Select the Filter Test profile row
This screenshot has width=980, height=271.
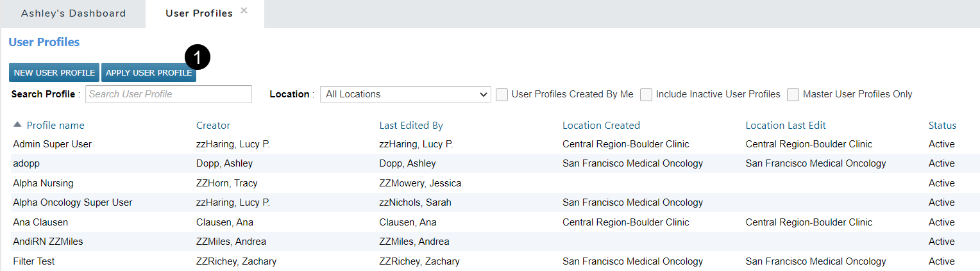click(34, 261)
